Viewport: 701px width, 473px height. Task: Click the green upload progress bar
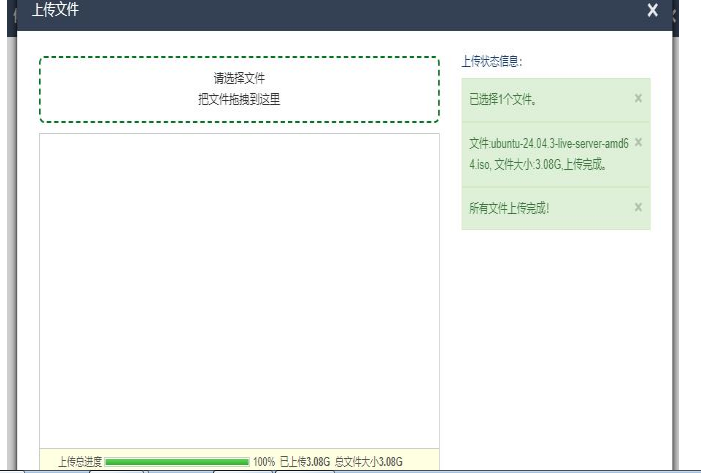[177, 462]
